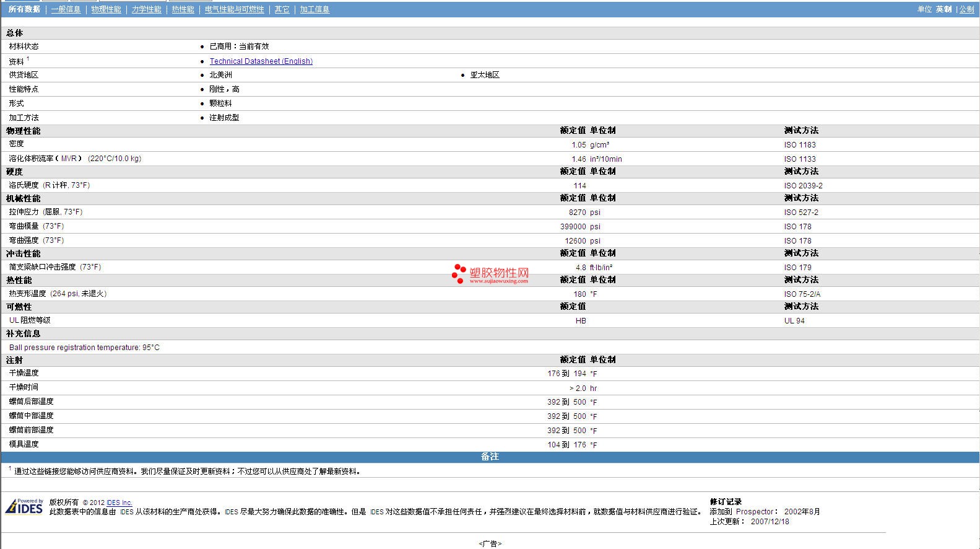Click the drying time value > 2.0

coord(578,389)
